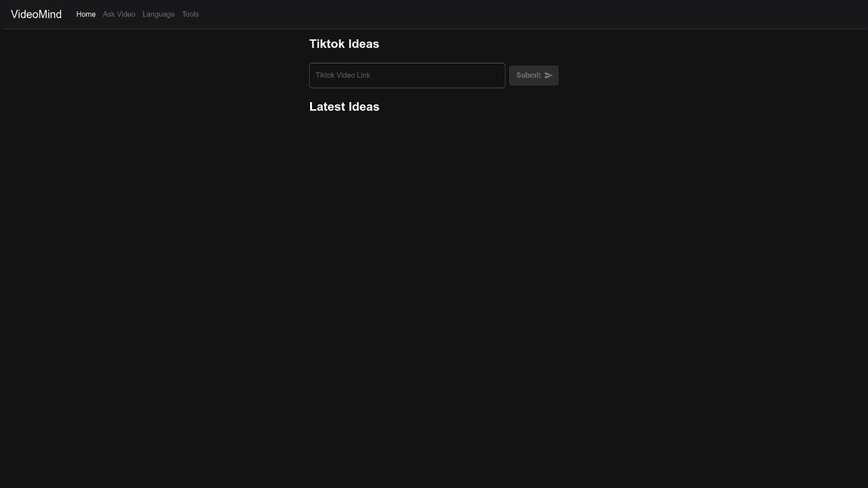Open the Home navigation link
868x488 pixels.
coord(86,14)
